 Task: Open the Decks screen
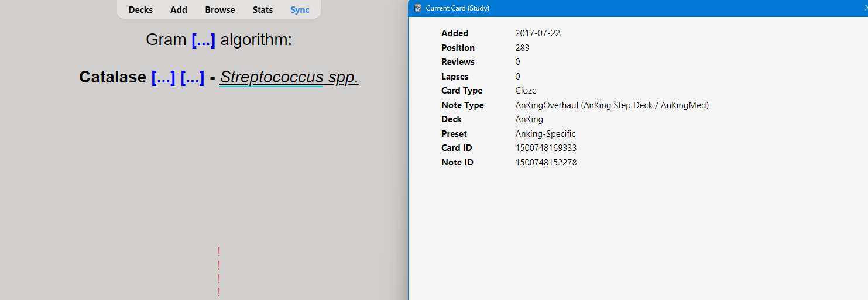click(140, 10)
